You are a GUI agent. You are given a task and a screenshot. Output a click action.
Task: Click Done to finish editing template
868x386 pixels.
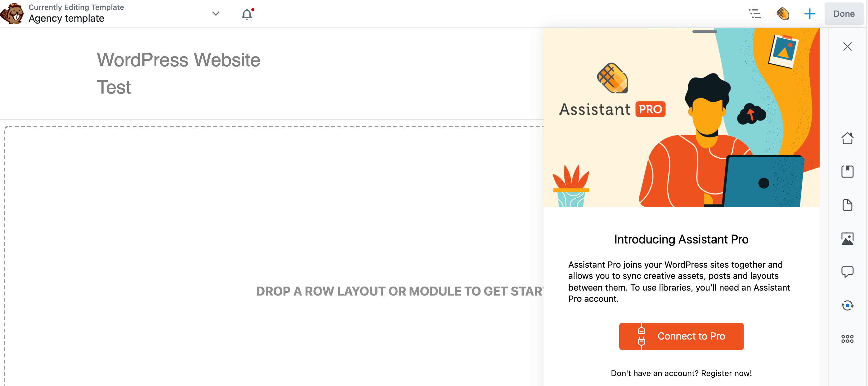[843, 14]
